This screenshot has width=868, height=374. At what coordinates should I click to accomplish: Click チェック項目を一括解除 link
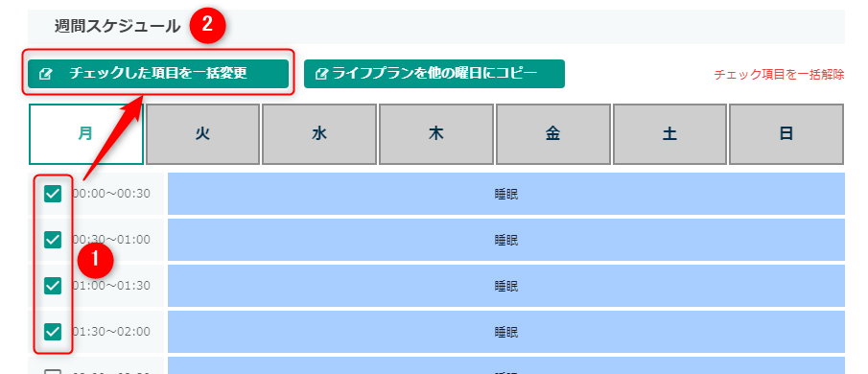pyautogui.click(x=779, y=75)
